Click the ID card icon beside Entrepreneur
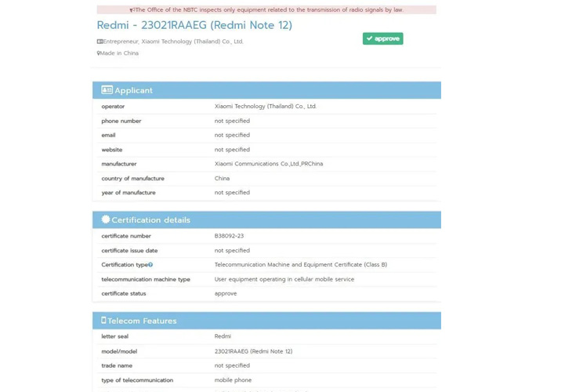Viewport: 565px width, 392px height. pyautogui.click(x=100, y=42)
